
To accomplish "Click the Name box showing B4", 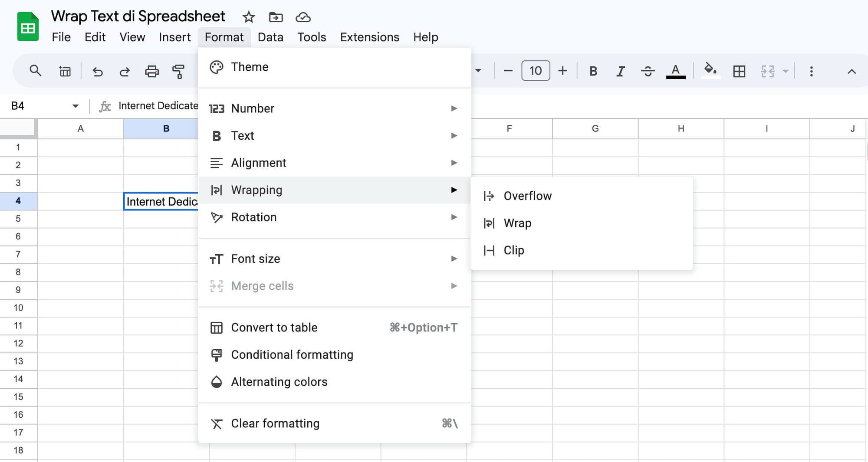I will (x=17, y=106).
